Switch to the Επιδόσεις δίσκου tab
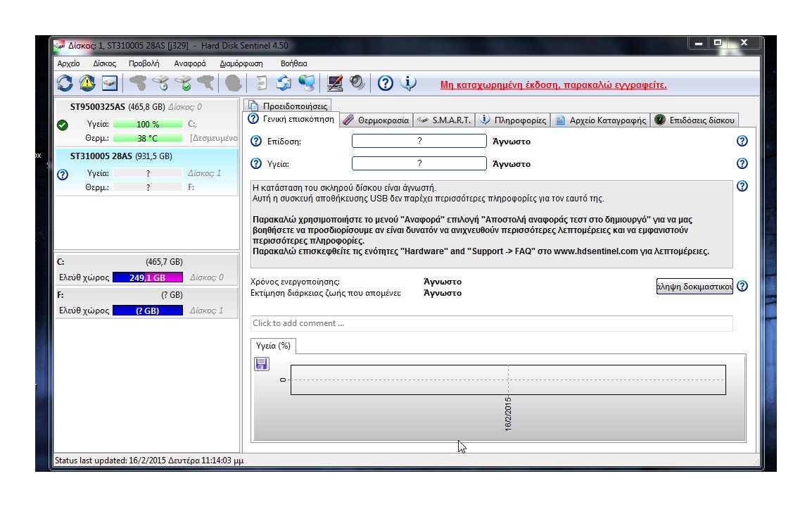The width and height of the screenshot is (812, 507). (x=694, y=120)
